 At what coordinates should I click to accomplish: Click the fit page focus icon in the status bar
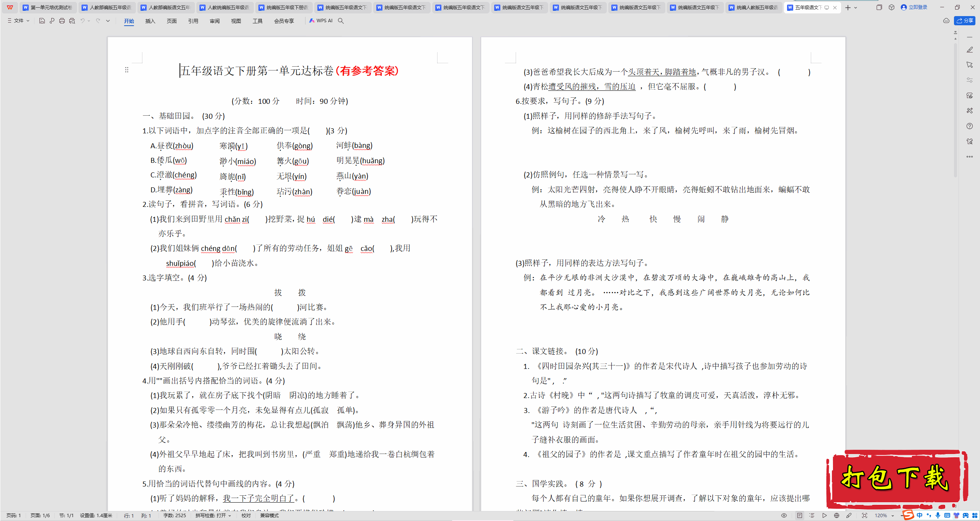[x=864, y=516]
